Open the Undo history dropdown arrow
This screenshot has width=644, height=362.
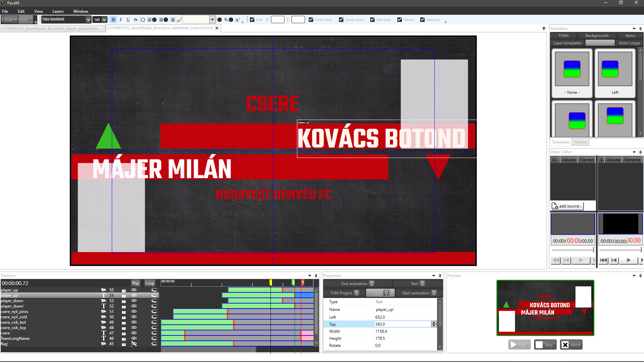(15, 20)
